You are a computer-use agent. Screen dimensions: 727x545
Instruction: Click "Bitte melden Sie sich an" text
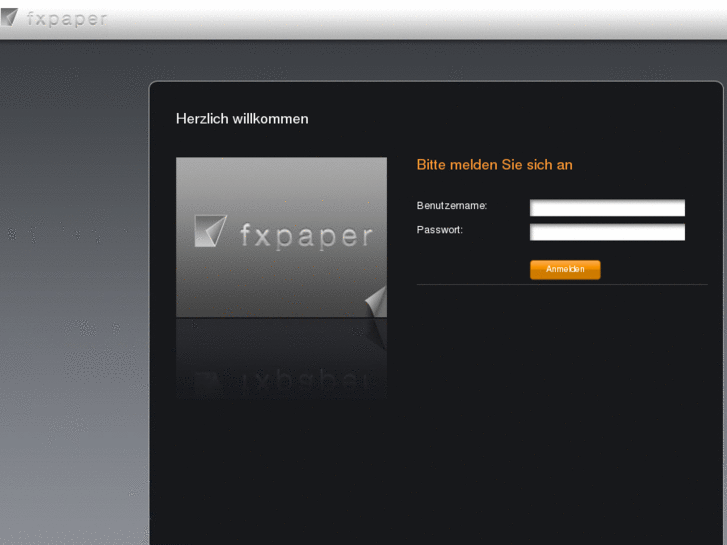(x=494, y=165)
